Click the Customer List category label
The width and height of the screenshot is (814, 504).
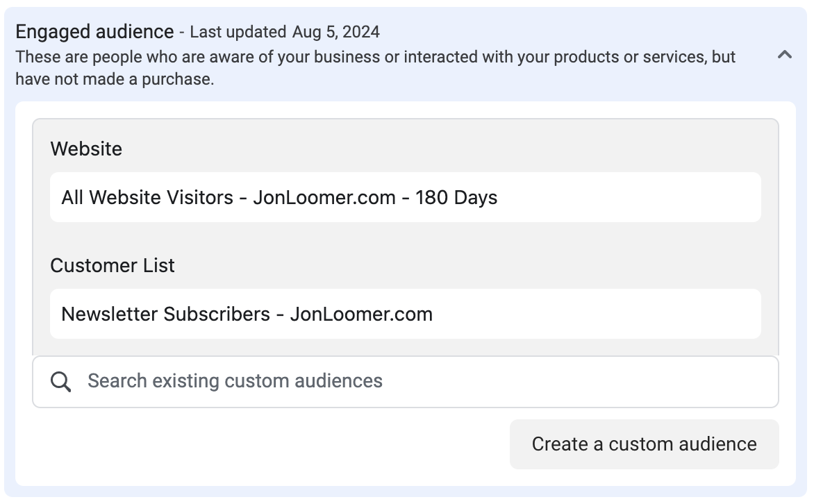point(112,266)
